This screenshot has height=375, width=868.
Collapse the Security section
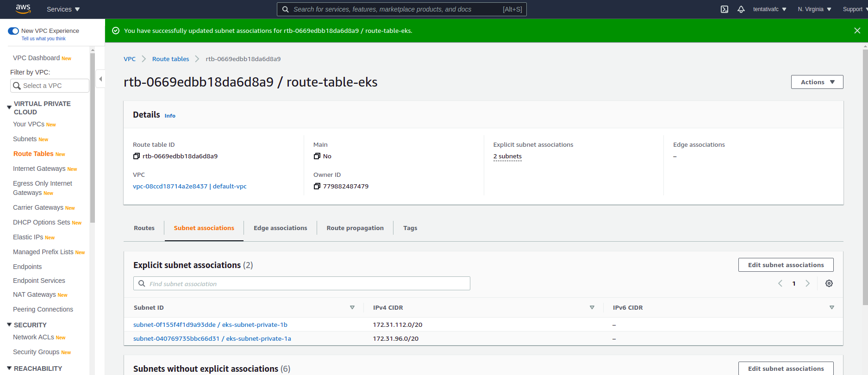click(x=9, y=325)
